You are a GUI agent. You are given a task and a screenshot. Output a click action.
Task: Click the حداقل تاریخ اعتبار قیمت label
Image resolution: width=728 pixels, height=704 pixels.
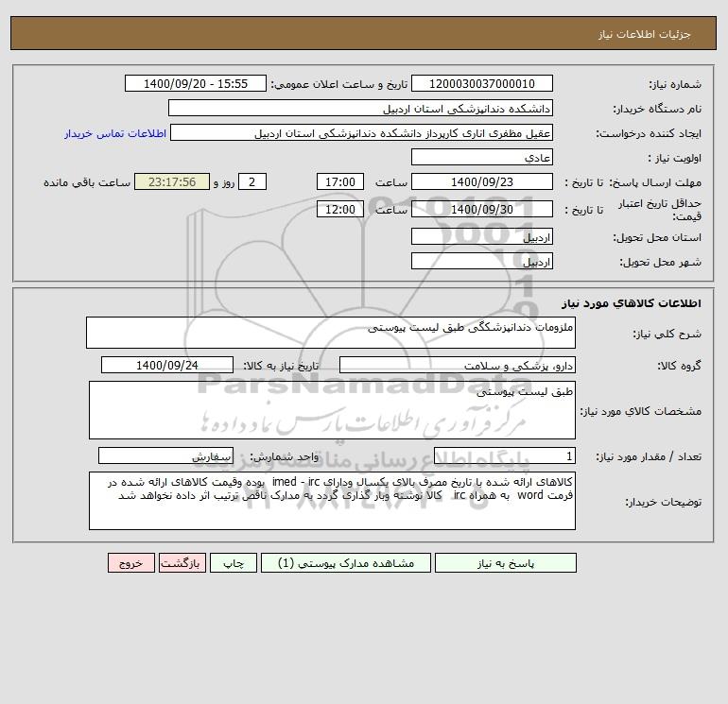(659, 210)
